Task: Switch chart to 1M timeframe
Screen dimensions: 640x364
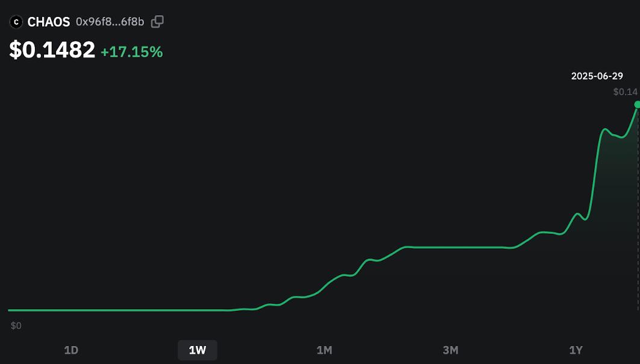Action: [324, 350]
